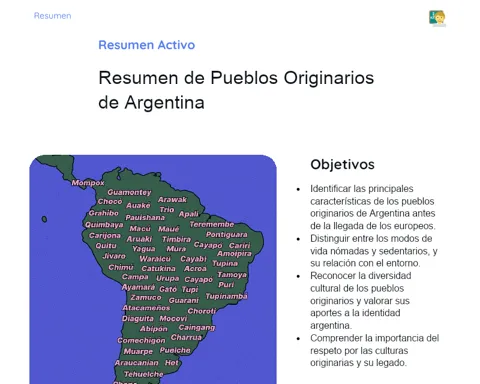The image size is (480, 384).
Task: Open the Resumen breadcrumb link
Action: pyautogui.click(x=52, y=16)
